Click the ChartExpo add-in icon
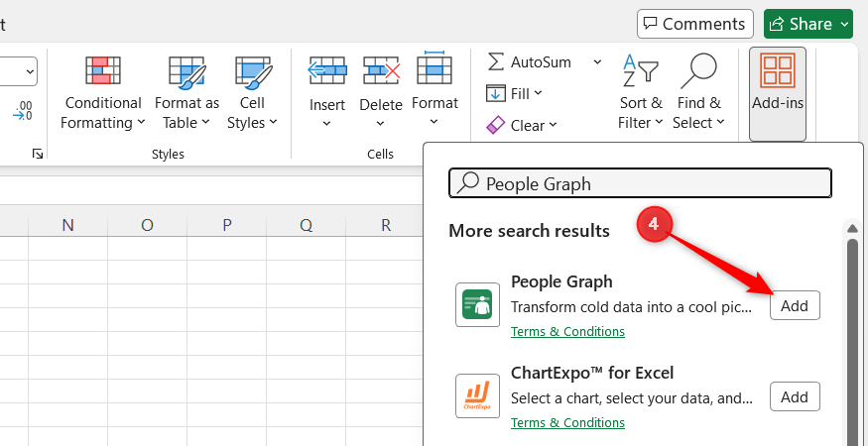 point(477,395)
